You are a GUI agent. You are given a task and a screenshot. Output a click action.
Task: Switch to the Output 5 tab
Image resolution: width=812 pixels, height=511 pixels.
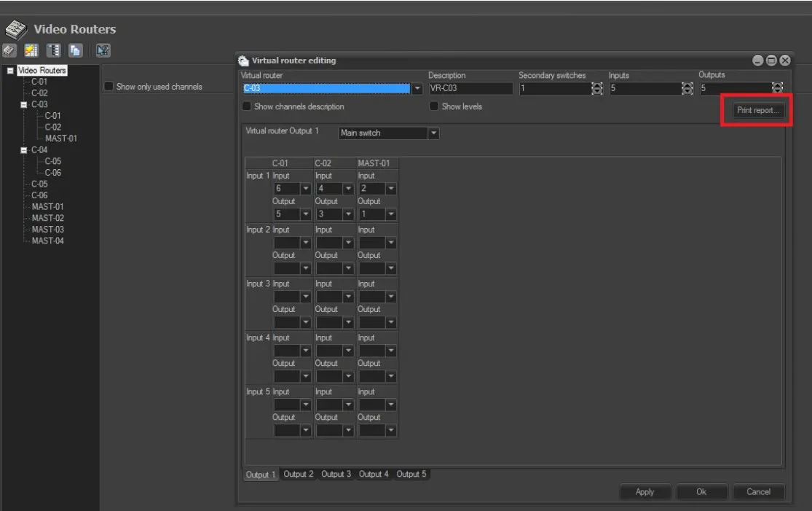click(411, 475)
